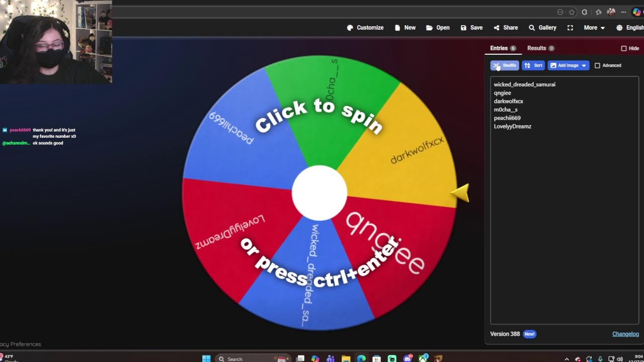
Task: Open Task View on taskbar
Action: (300, 358)
